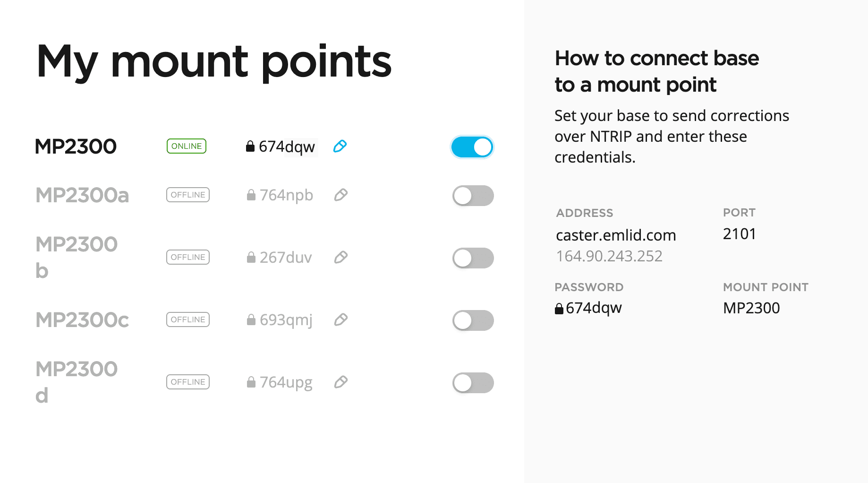
Task: Click pencil icon next to 267duv
Action: click(341, 257)
